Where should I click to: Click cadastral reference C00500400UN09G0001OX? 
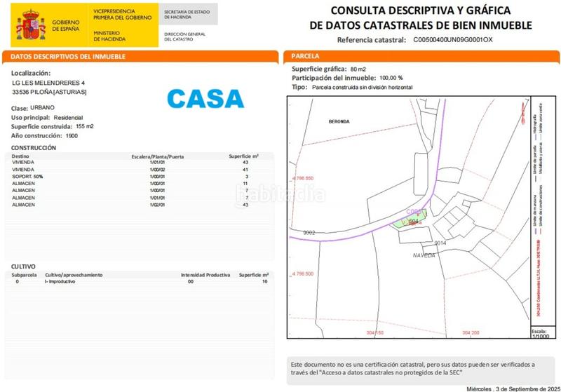coord(452,40)
